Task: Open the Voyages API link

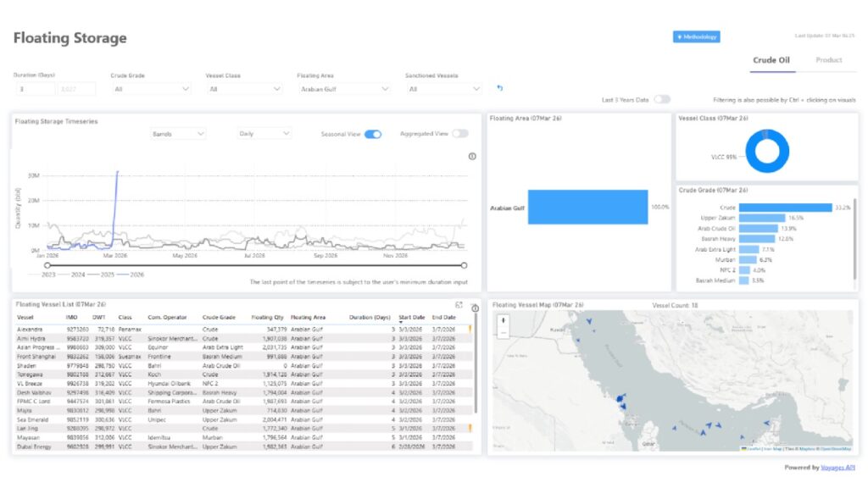Action: (x=836, y=468)
